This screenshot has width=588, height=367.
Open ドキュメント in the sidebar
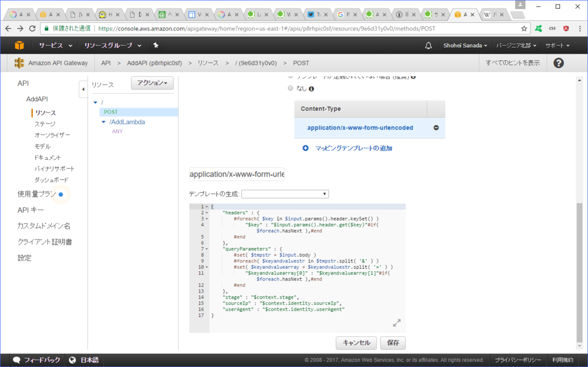click(47, 157)
